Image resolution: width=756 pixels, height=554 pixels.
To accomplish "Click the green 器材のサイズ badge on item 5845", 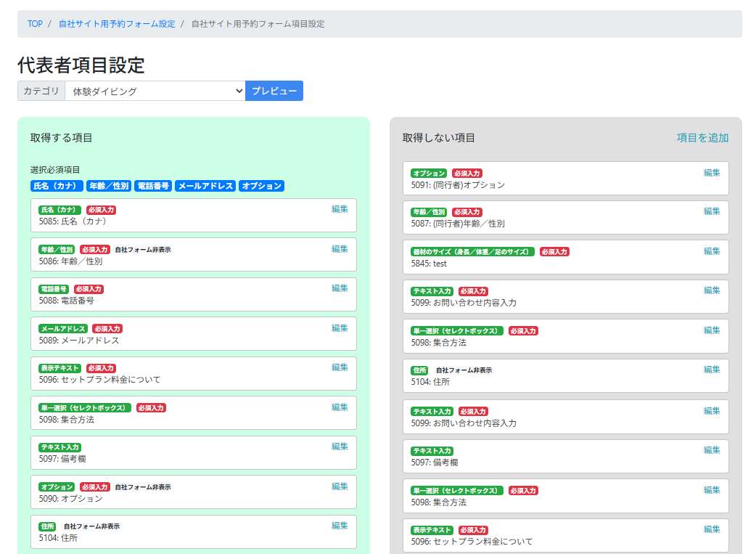I will (472, 252).
